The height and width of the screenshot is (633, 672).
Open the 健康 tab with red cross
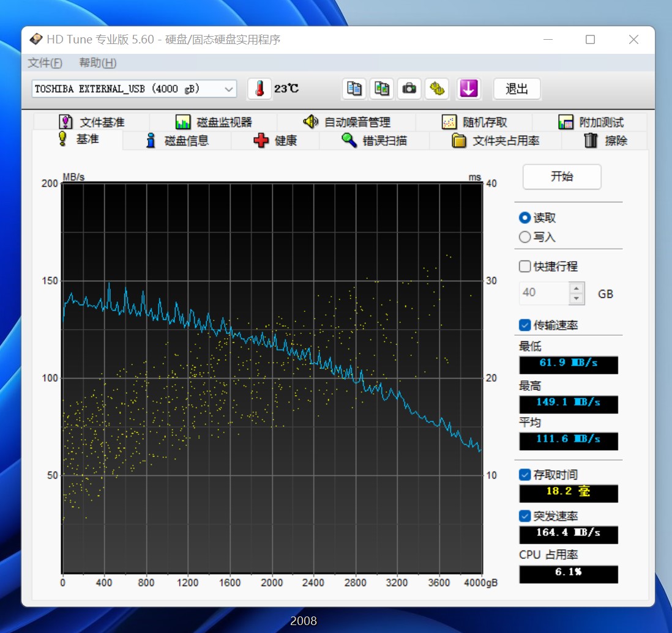tap(275, 141)
